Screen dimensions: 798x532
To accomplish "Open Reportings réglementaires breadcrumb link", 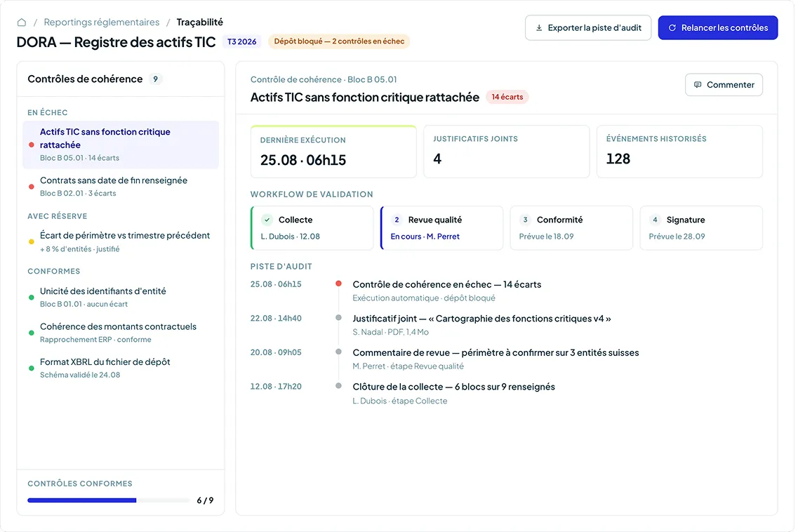I will [x=101, y=22].
